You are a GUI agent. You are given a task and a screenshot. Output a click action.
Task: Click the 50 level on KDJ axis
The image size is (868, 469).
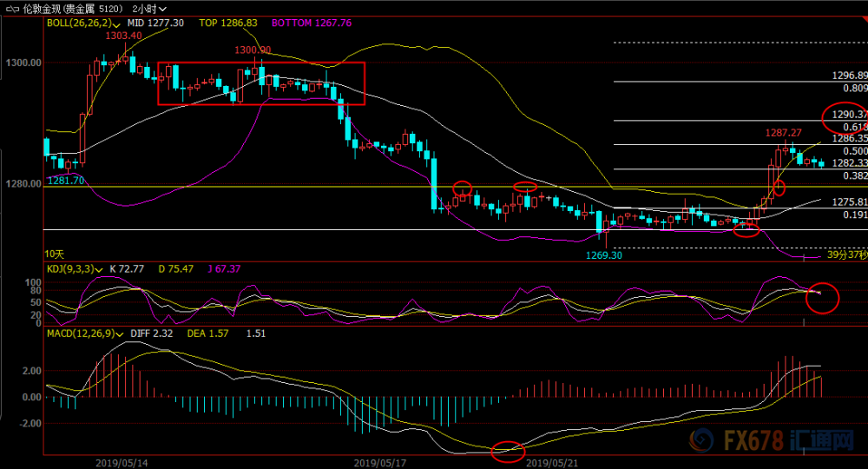click(36, 302)
